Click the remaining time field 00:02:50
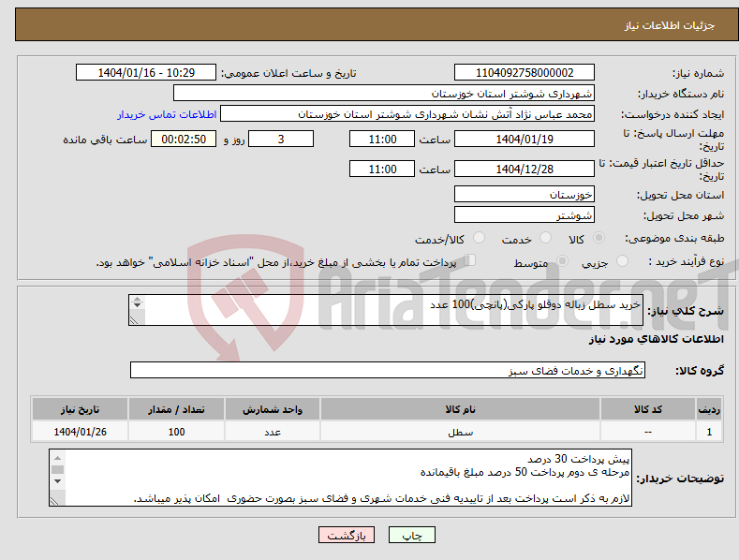The width and height of the screenshot is (739, 560). click(184, 139)
